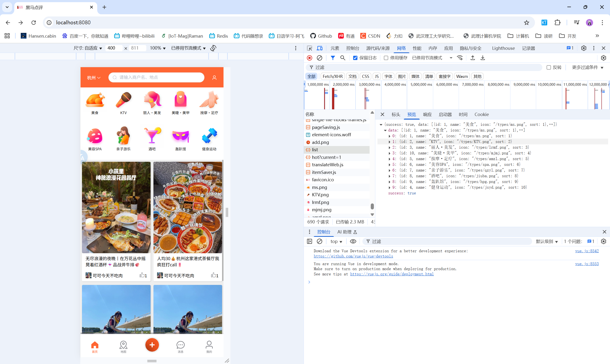Toggle the device toolbar icon

pos(320,48)
